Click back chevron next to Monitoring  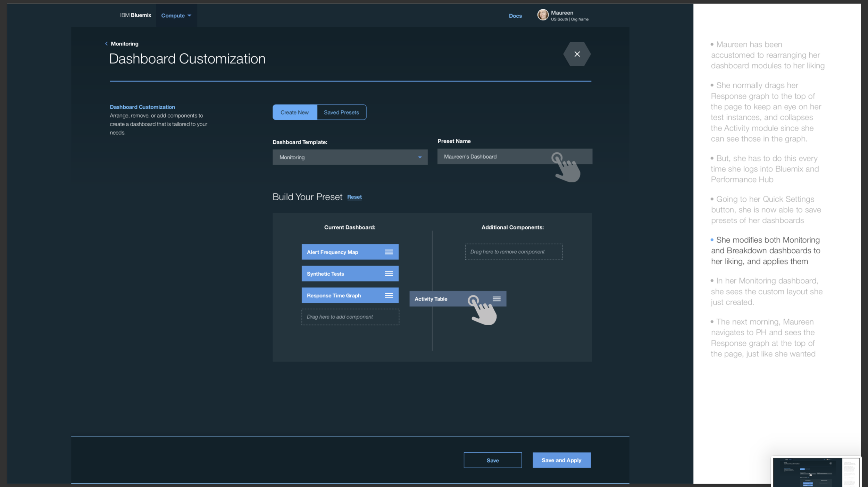tap(106, 44)
